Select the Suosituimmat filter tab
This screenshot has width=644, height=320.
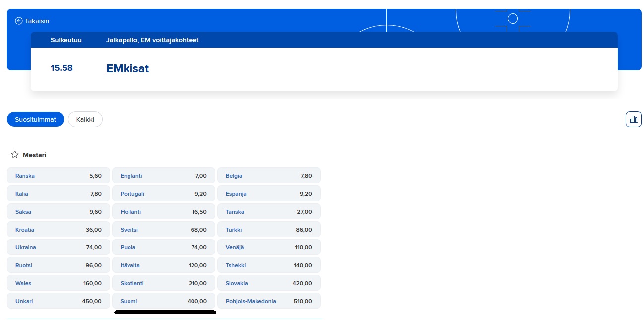pyautogui.click(x=35, y=119)
